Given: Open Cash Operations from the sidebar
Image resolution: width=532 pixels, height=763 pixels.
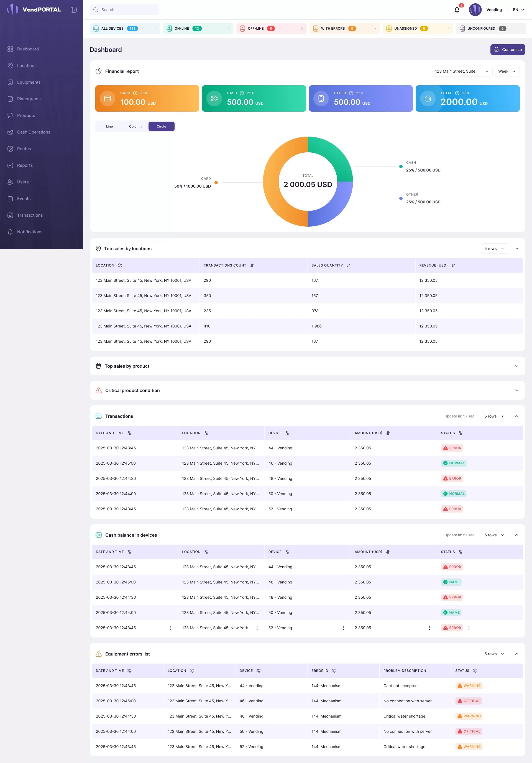Looking at the screenshot, I should [x=34, y=132].
